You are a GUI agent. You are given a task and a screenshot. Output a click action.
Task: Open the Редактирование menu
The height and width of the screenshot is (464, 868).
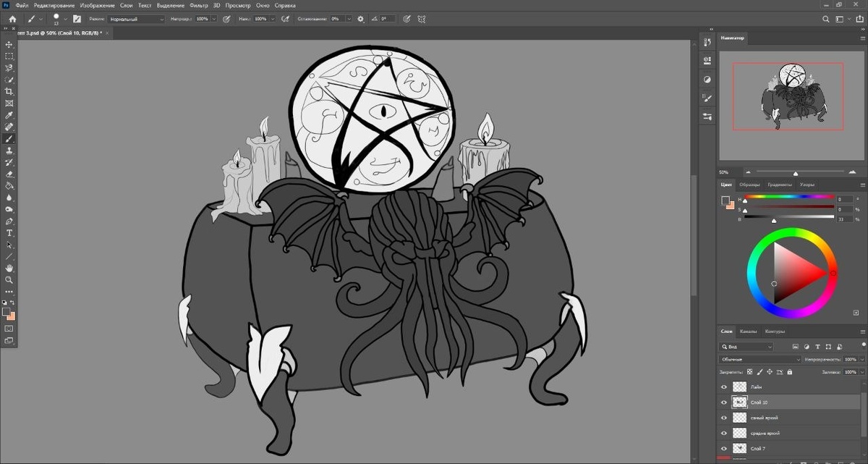click(54, 5)
